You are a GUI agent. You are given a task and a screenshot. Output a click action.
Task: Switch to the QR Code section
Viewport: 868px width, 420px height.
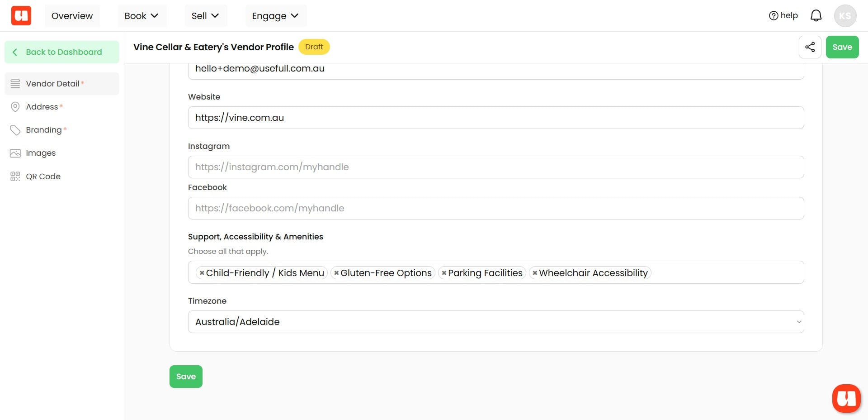43,177
